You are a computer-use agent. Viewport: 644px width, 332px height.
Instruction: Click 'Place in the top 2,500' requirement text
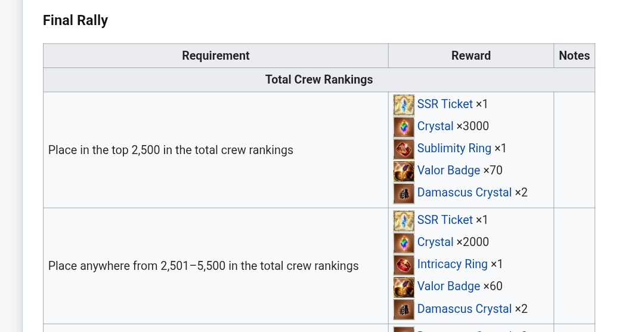click(171, 150)
